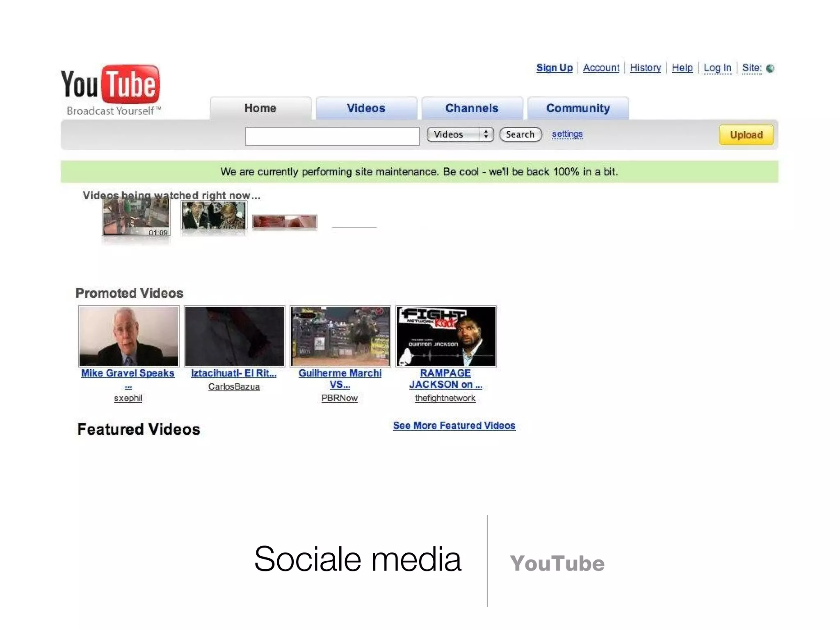This screenshot has height=630, width=840.
Task: Click the Search button
Action: [520, 135]
